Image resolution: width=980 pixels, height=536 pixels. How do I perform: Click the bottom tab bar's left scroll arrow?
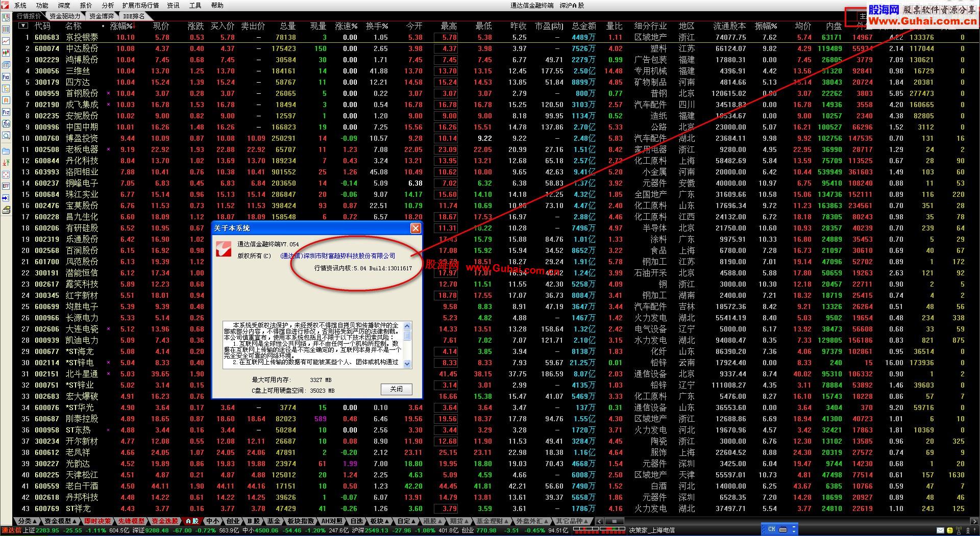pos(600,521)
